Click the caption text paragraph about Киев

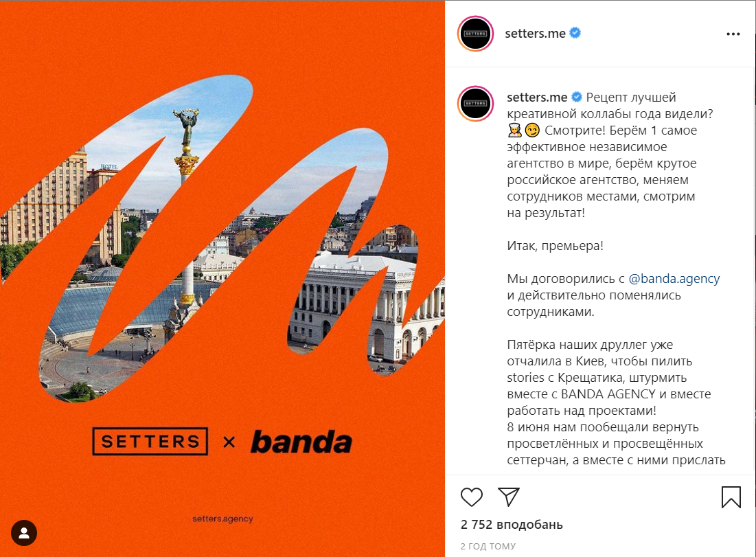point(608,378)
